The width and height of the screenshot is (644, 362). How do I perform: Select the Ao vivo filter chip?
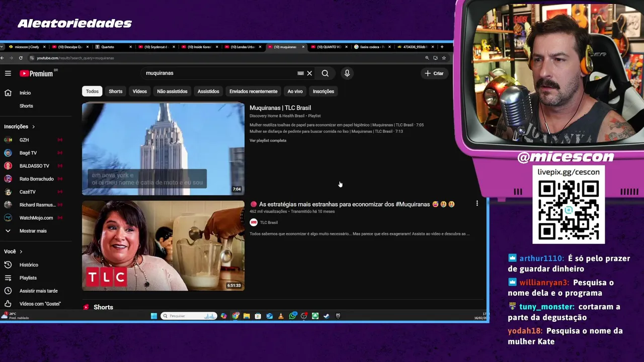pyautogui.click(x=295, y=92)
